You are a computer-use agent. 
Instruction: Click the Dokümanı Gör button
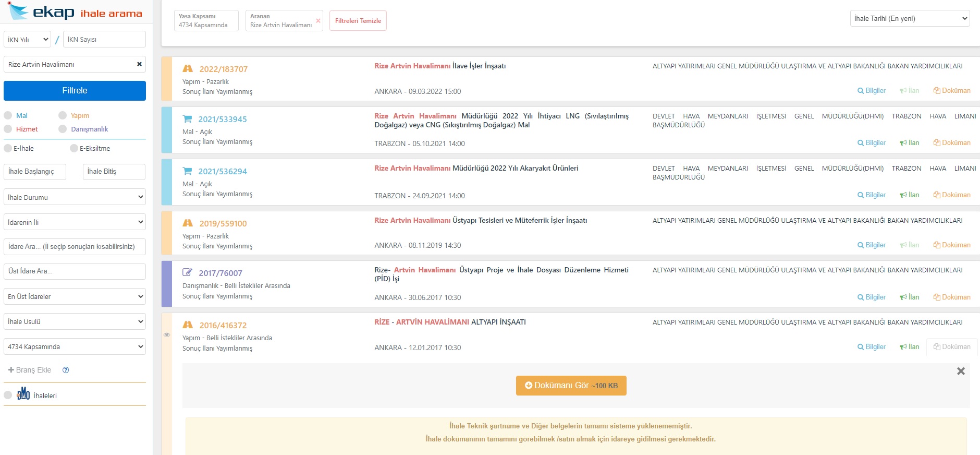pyautogui.click(x=571, y=386)
